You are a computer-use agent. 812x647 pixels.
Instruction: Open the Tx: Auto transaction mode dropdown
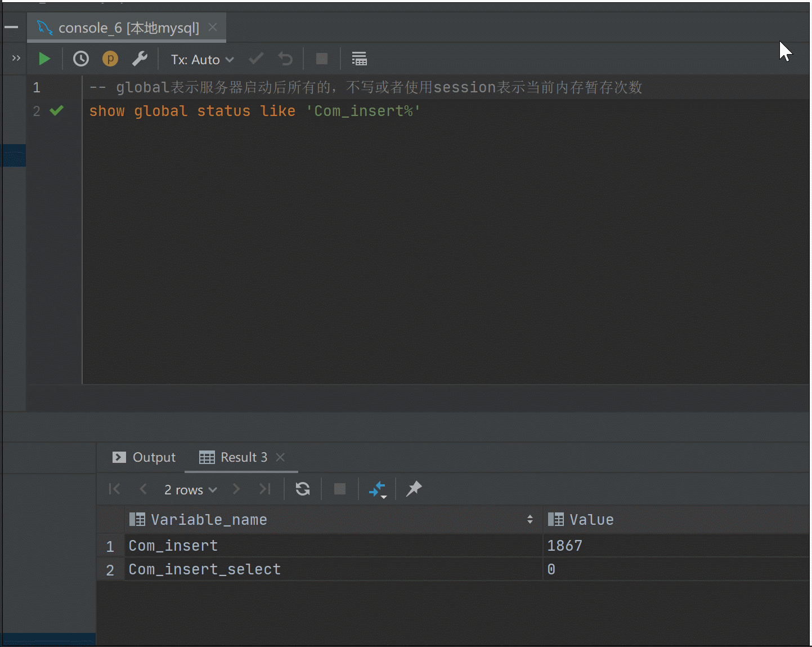pos(203,59)
